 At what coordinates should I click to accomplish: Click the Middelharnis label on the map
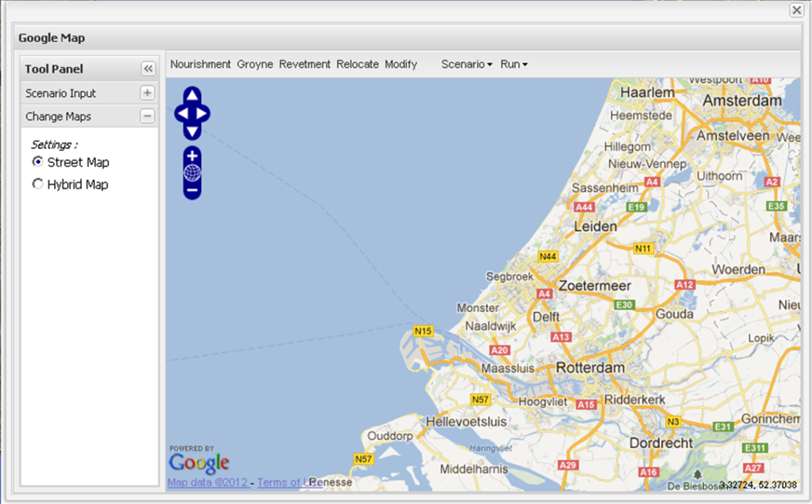473,469
